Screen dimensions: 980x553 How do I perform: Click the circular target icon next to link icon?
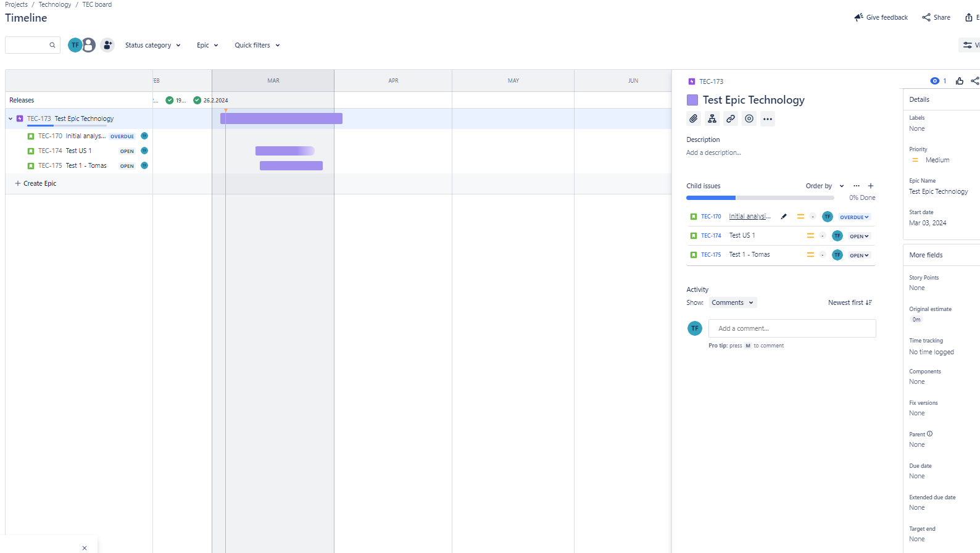click(x=749, y=118)
